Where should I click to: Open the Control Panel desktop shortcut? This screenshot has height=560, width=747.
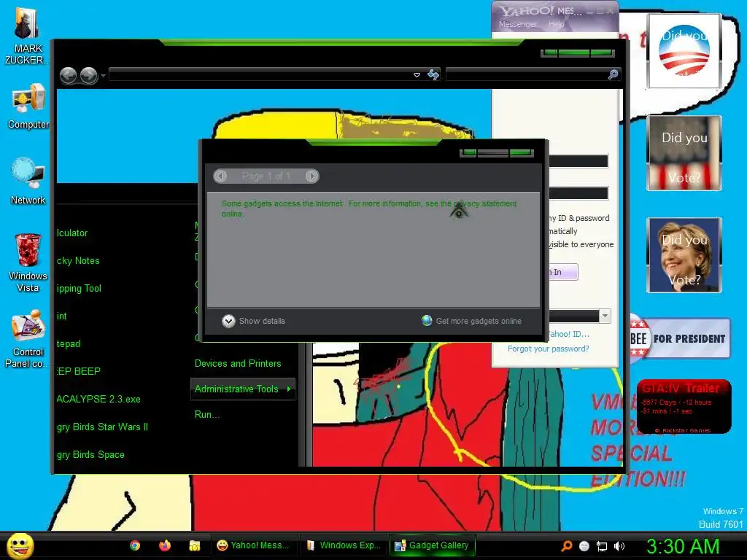pyautogui.click(x=28, y=339)
